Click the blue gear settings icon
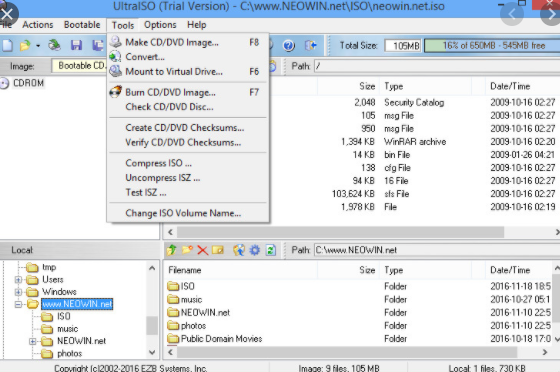This screenshot has width=560, height=372. click(x=255, y=250)
